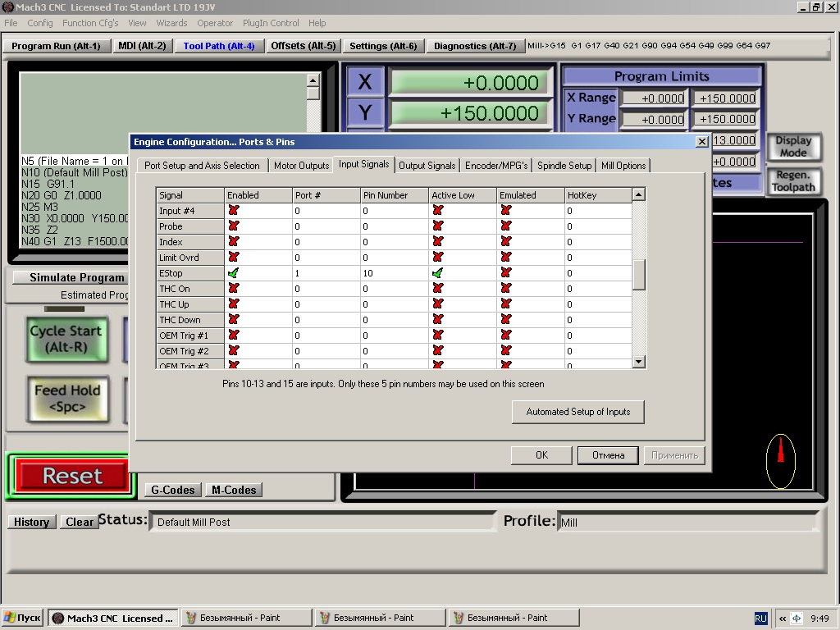Toggle Active Low for THC On
The image size is (840, 630).
point(438,288)
